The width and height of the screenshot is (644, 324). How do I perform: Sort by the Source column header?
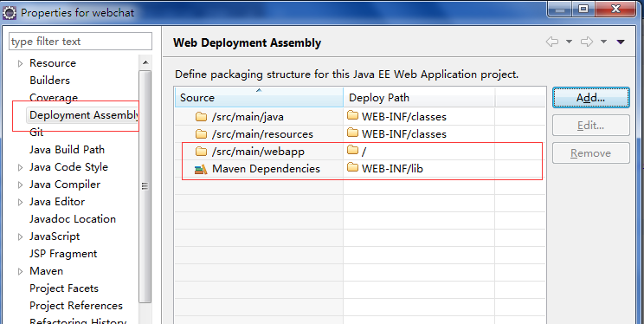259,97
